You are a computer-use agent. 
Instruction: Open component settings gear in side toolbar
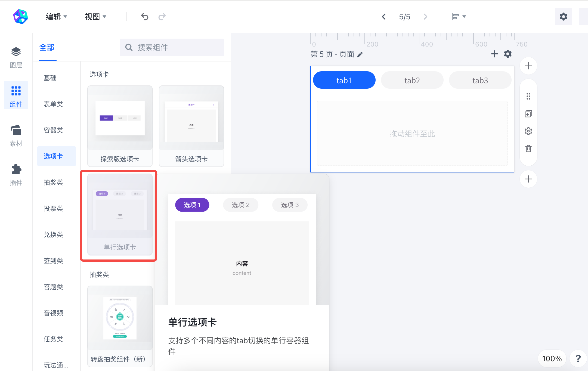528,131
